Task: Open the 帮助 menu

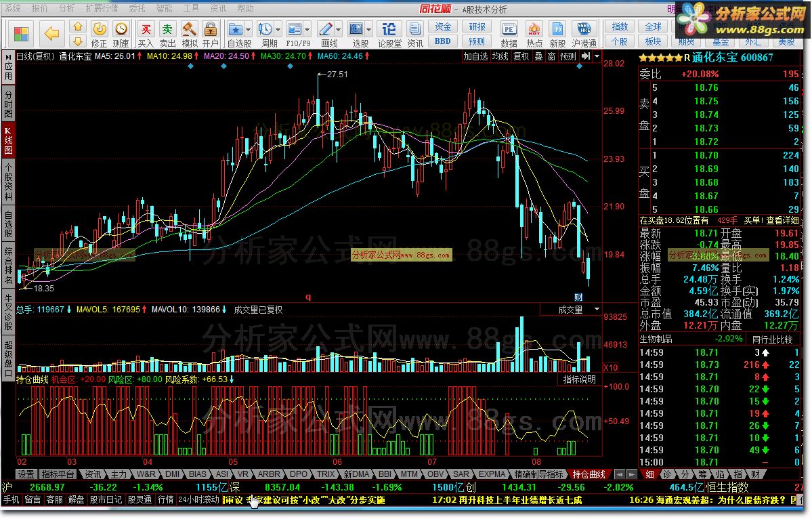Action: tap(245, 8)
